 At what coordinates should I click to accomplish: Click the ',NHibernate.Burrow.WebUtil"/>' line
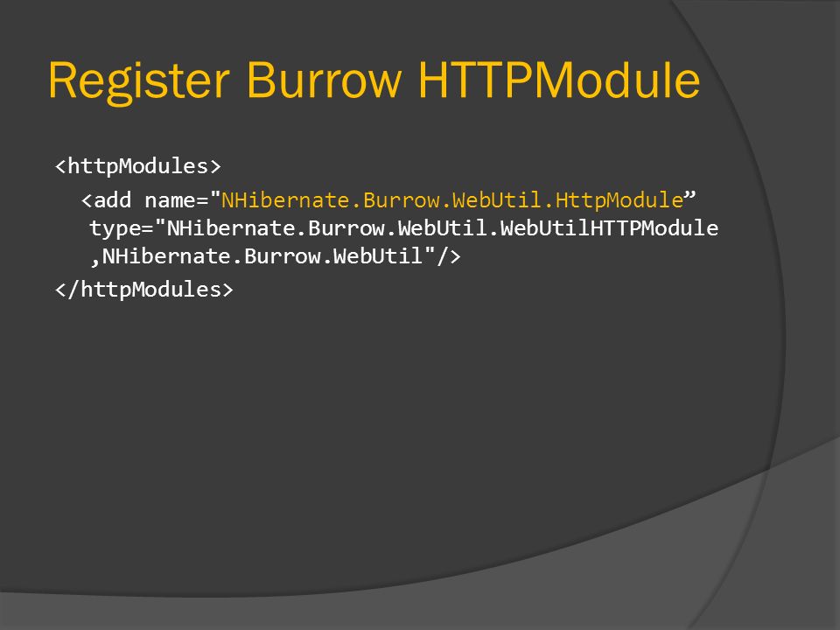(276, 256)
